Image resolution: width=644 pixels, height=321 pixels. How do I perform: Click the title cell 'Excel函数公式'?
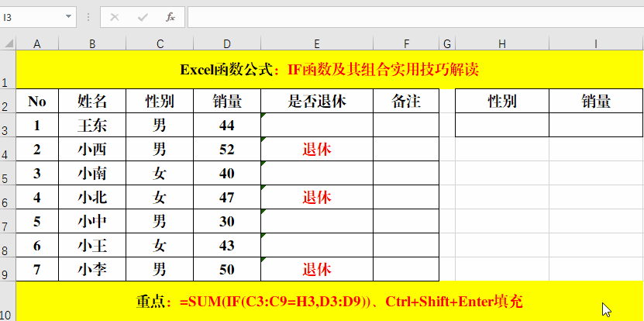point(330,70)
